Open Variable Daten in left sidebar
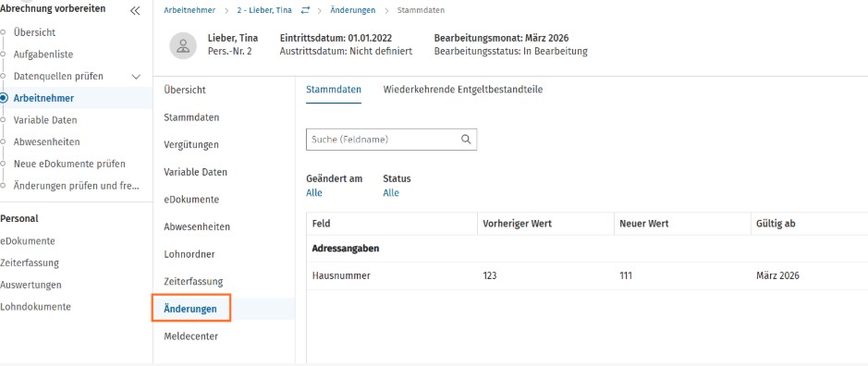868x366 pixels. pos(45,120)
